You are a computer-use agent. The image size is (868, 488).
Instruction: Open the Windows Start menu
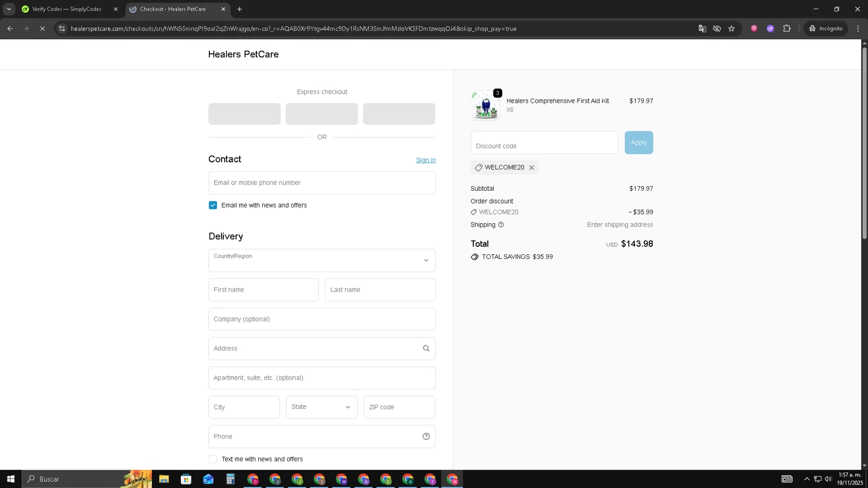coord(10,479)
